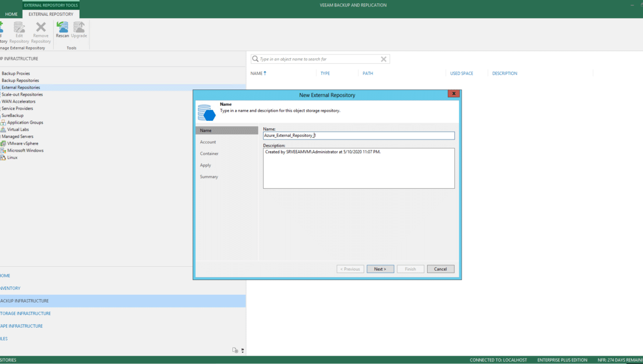The width and height of the screenshot is (643, 364).
Task: Select Service Providers in the tree
Action: pos(17,109)
